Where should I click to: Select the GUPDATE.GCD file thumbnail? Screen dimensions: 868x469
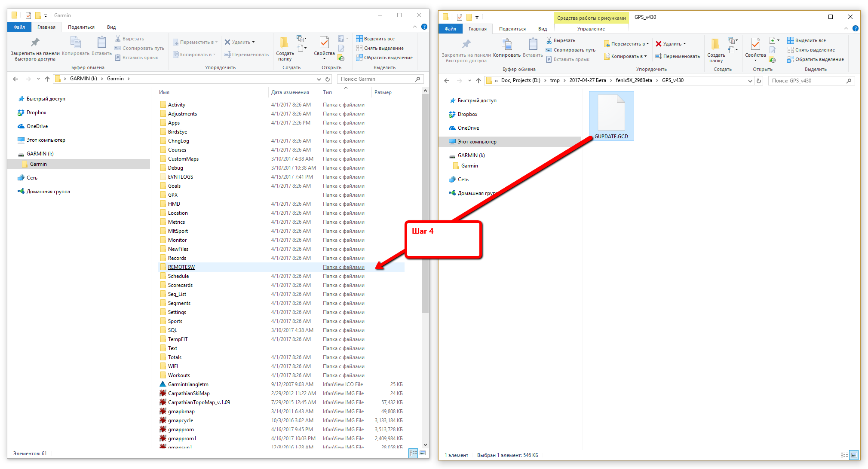[x=611, y=116]
